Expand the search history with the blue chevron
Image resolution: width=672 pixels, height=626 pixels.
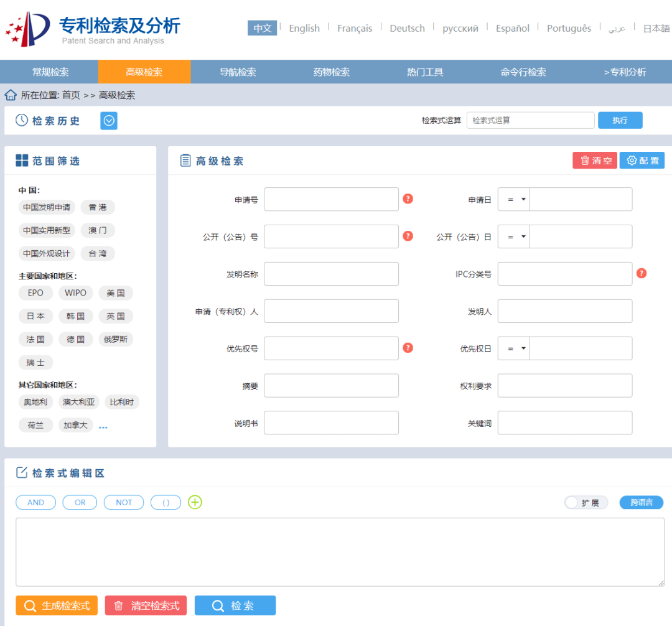108,120
